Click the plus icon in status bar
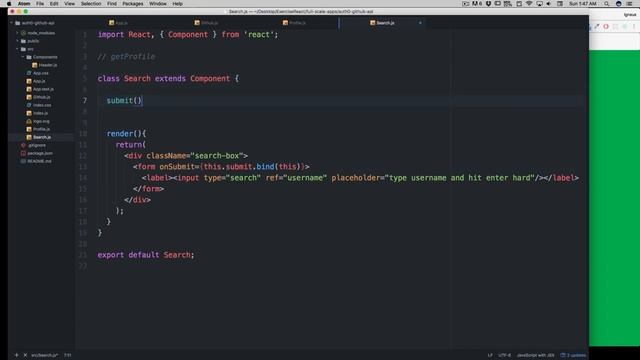Screen dimensions: 640x360 coord(16,355)
